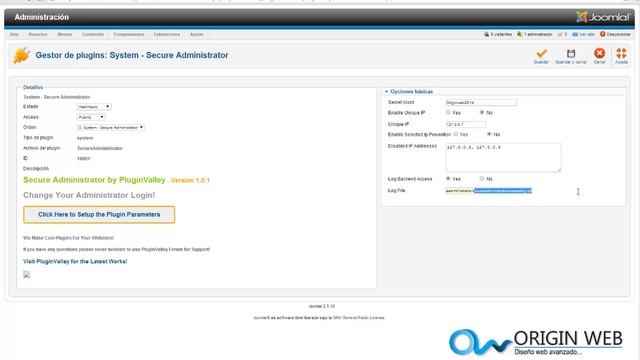Open the Contenido menu
This screenshot has width=640, height=360.
coord(93,34)
